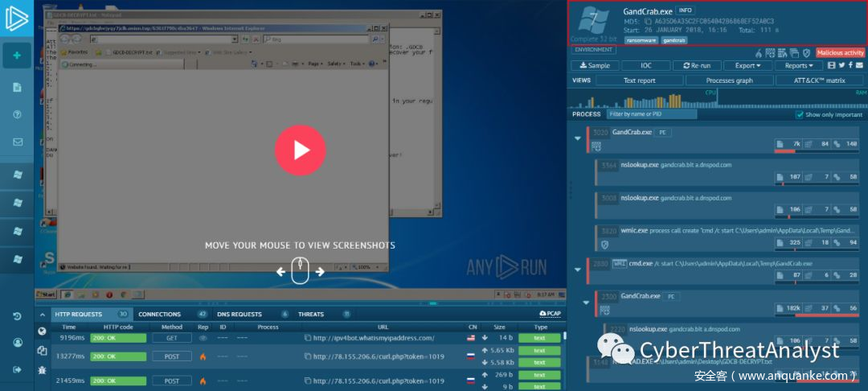Click the ransomware tag
The image size is (868, 391).
point(641,40)
